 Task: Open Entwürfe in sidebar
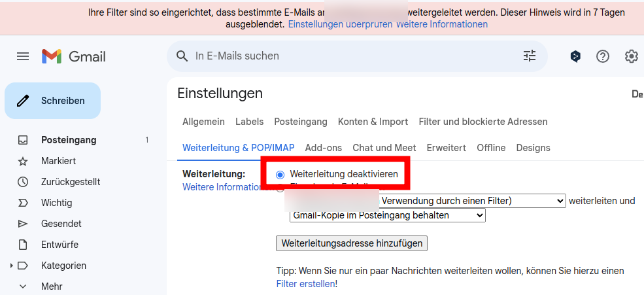point(59,245)
